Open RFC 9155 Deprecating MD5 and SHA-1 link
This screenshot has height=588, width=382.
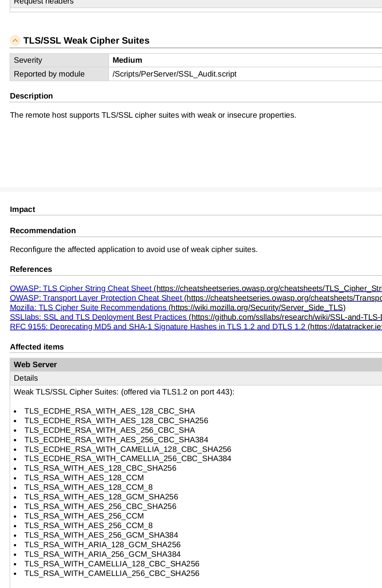[158, 327]
